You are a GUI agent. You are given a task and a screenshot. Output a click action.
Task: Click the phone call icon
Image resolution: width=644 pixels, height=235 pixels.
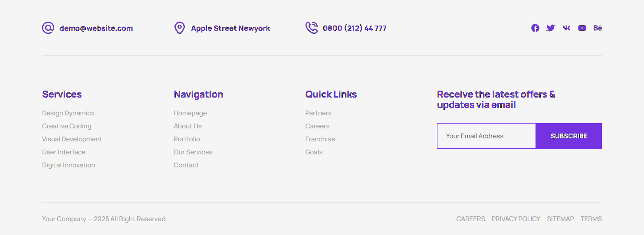(311, 28)
